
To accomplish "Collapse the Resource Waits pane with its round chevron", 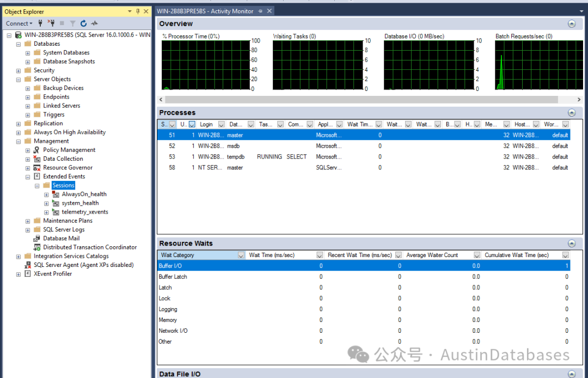I will click(572, 243).
